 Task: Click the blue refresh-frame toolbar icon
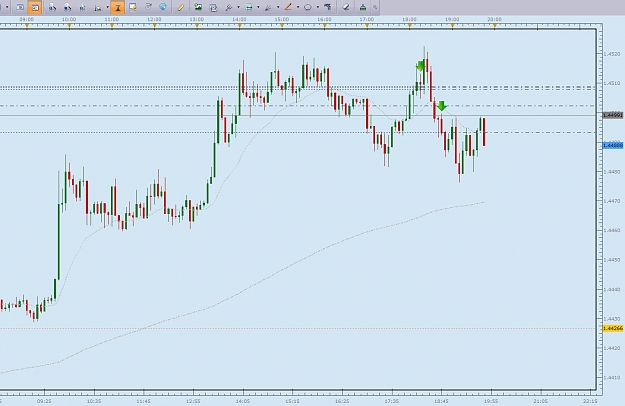tap(213, 8)
